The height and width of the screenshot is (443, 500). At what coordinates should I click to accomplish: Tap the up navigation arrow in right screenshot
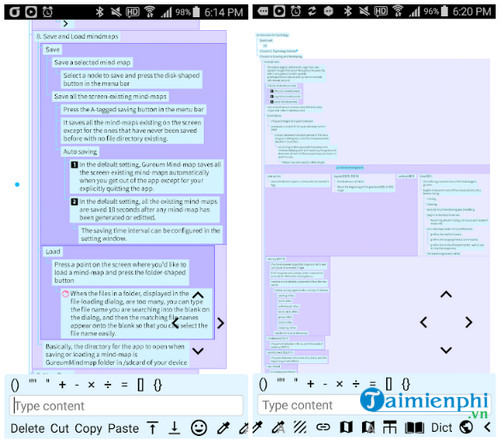(x=446, y=294)
